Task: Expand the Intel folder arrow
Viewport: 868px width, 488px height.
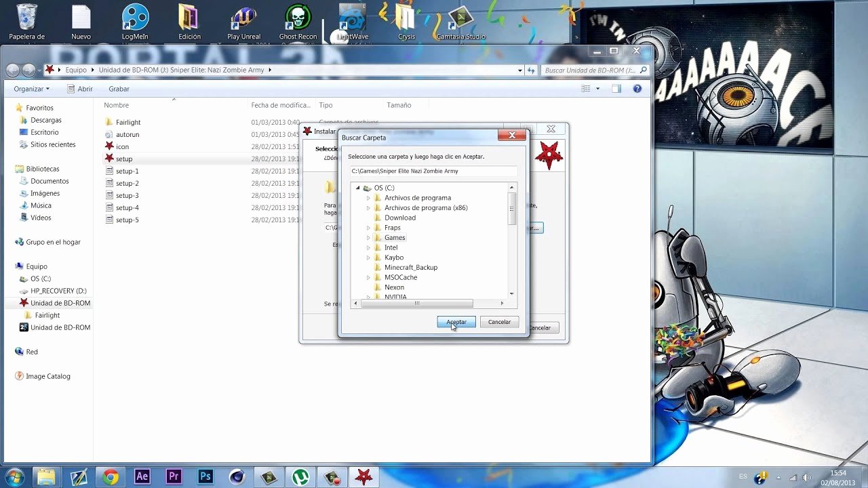Action: click(x=368, y=247)
